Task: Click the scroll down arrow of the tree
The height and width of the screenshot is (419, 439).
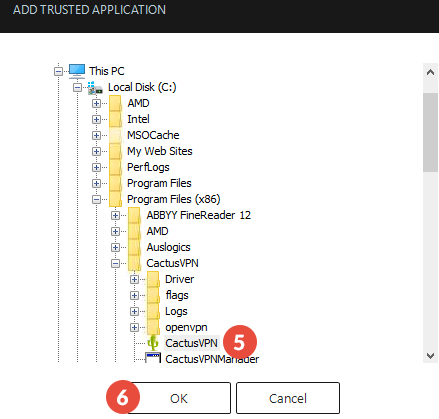Action: [430, 356]
